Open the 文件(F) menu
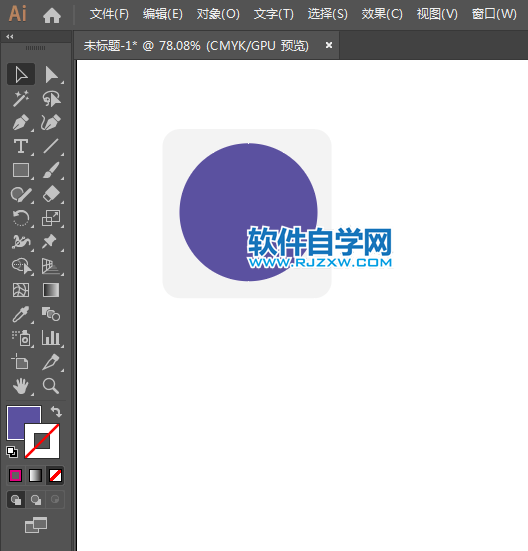528x551 pixels. (109, 14)
